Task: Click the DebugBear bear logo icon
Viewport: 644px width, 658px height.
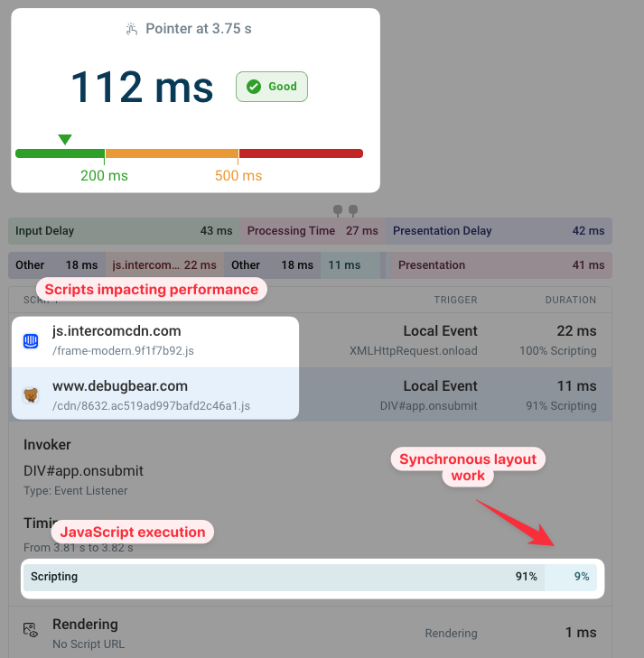Action: click(x=31, y=394)
